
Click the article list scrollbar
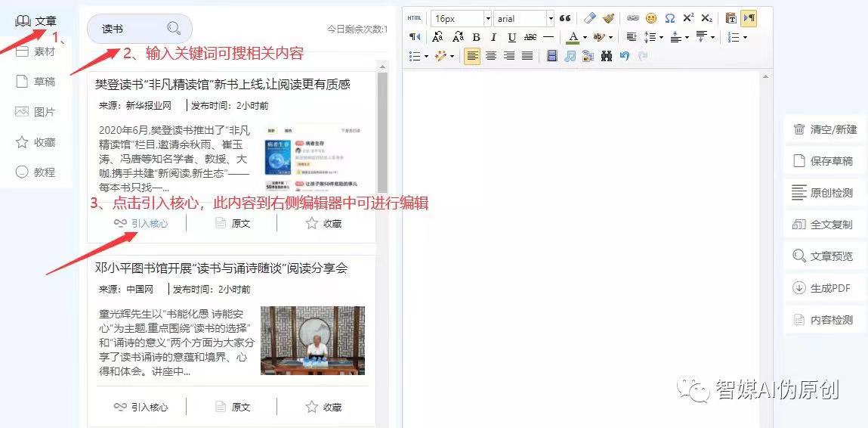point(382,132)
